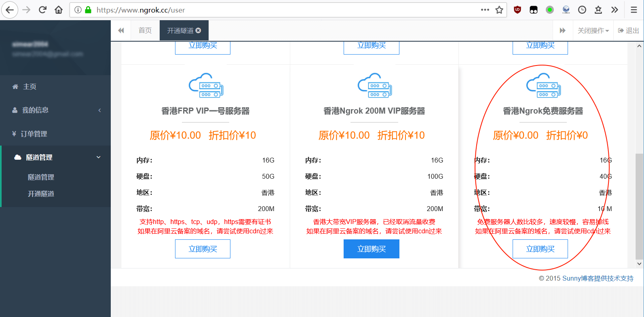Screen dimensions: 644x317
Task: Click the page scrollbar down arrow
Action: pyautogui.click(x=639, y=264)
